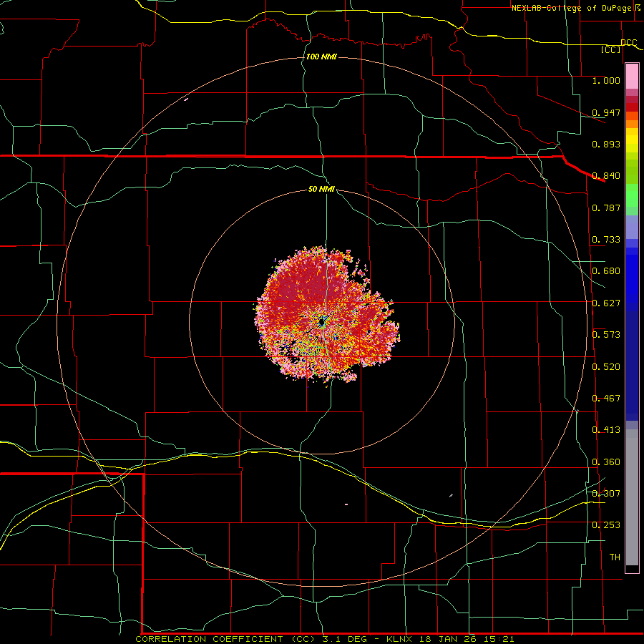Click the 0.947 color scale label
This screenshot has height=644, width=644.
click(x=606, y=112)
